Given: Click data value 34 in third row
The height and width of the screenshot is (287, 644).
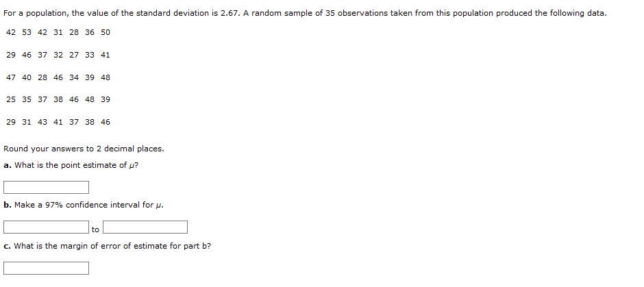Looking at the screenshot, I should 74,77.
